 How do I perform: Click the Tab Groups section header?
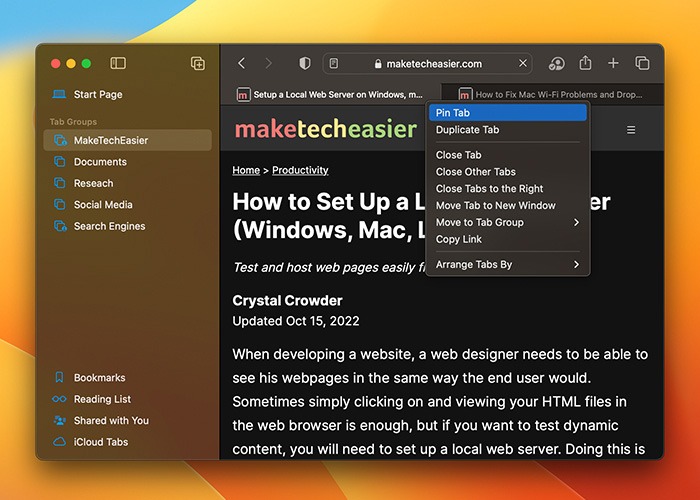click(73, 121)
